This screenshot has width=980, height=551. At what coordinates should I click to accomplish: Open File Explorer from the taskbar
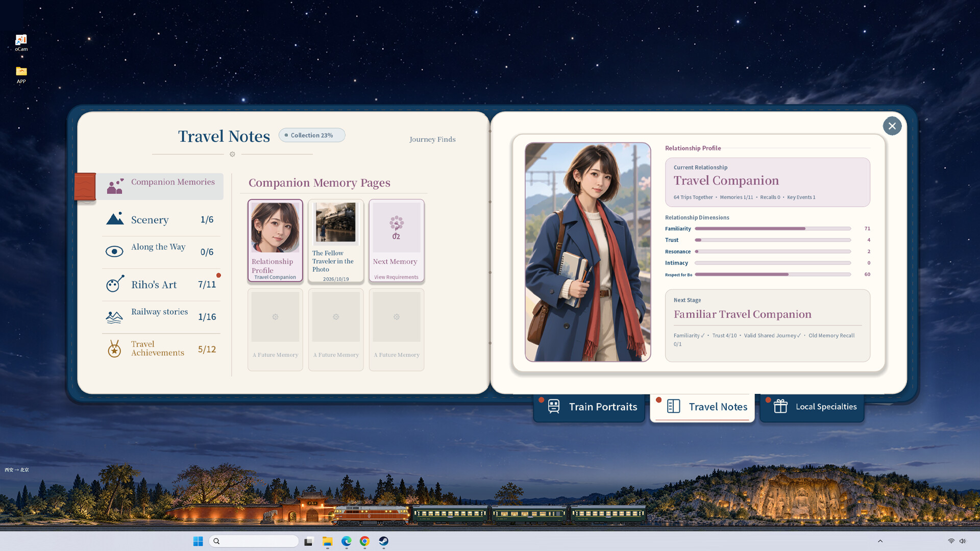point(327,541)
